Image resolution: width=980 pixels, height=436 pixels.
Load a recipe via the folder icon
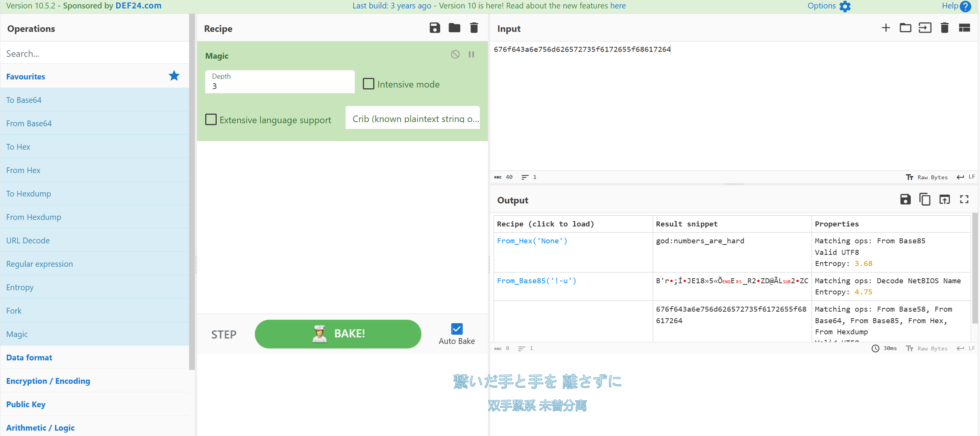454,28
